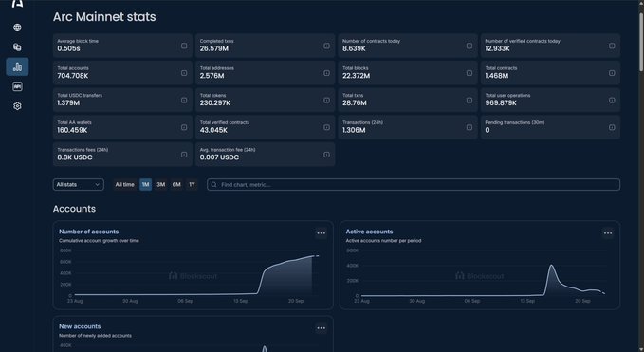
Task: Show info for Pending transactions (30m)
Action: tap(612, 127)
